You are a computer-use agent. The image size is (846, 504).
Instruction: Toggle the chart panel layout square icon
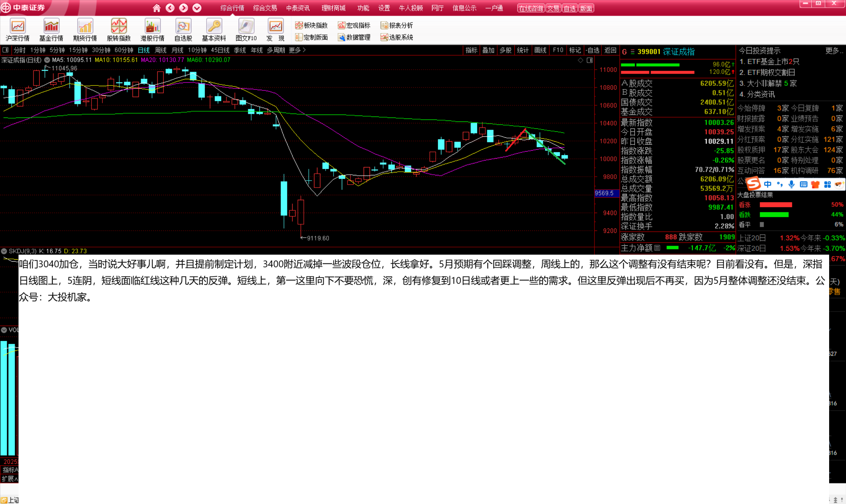point(5,50)
